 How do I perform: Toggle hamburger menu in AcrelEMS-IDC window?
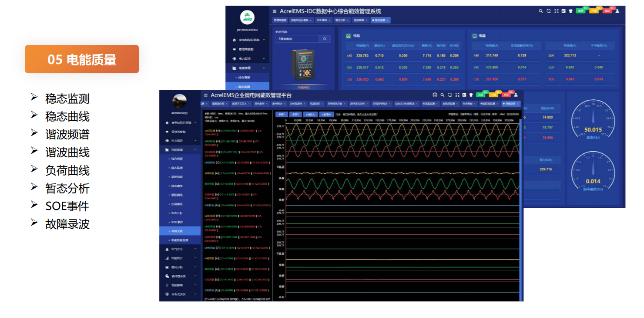[x=275, y=11]
